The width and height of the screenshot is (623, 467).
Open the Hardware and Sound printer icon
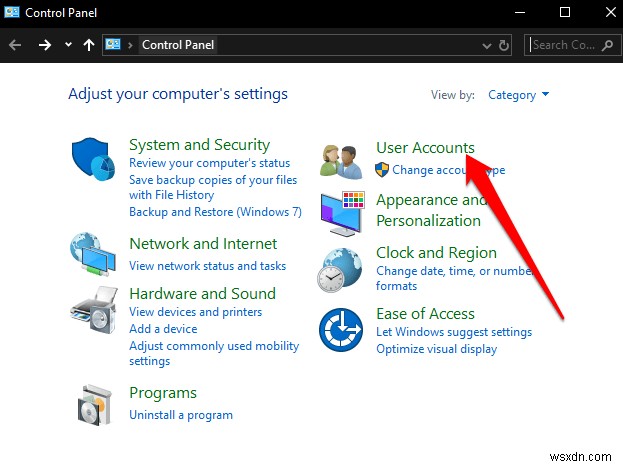(x=94, y=309)
